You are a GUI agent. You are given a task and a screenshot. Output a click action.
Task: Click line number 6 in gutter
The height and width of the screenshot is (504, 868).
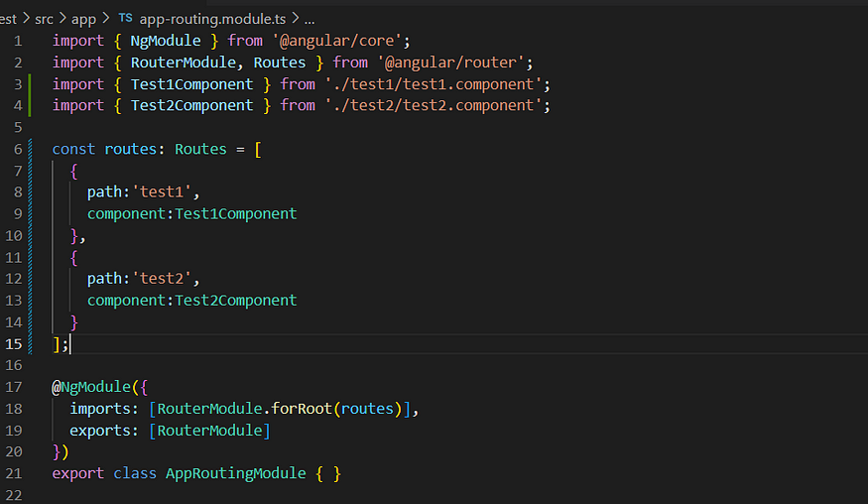click(x=18, y=150)
